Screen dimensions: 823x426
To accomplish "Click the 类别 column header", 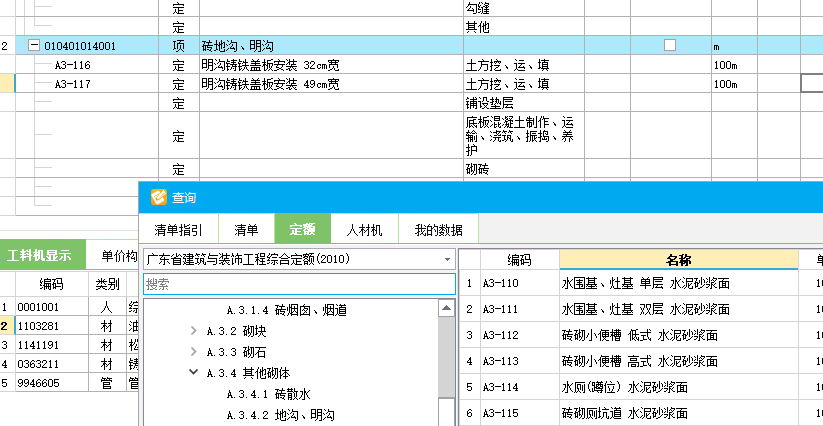I will click(107, 284).
